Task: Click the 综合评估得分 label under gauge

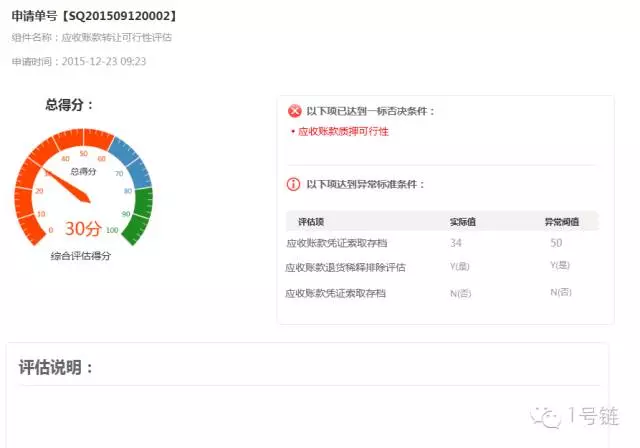Action: [81, 256]
